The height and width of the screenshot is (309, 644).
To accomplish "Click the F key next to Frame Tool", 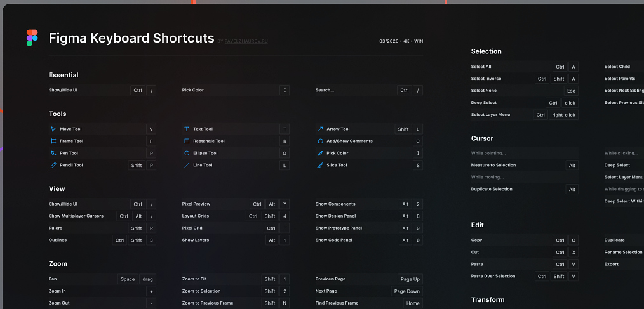I will 151,141.
